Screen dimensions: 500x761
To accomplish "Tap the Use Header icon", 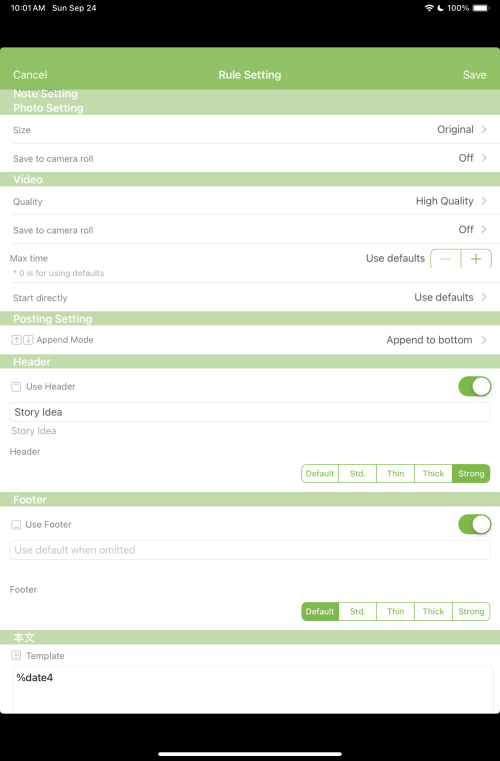I will [16, 387].
